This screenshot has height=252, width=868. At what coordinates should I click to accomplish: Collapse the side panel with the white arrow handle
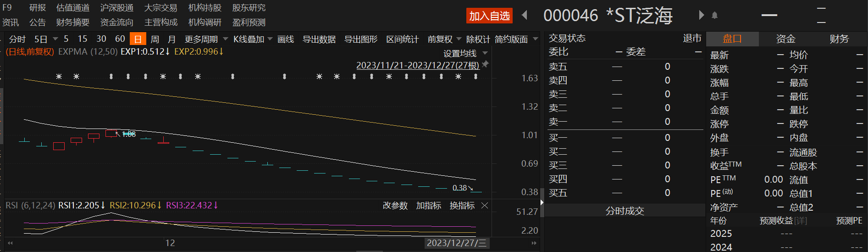pyautogui.click(x=542, y=202)
